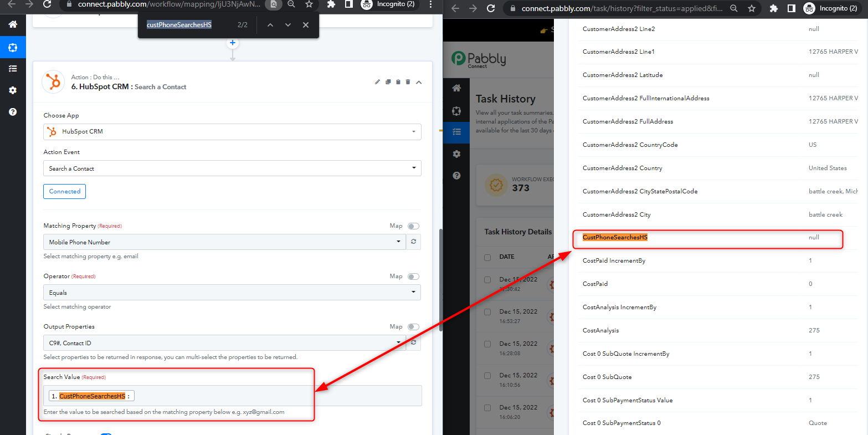
Task: Open Task History icon in right window sidebar
Action: [456, 132]
